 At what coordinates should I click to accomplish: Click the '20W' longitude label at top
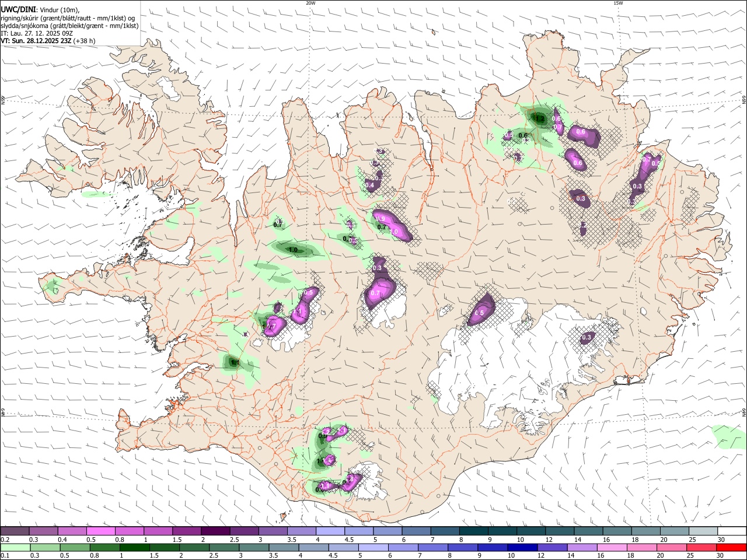tap(311, 3)
